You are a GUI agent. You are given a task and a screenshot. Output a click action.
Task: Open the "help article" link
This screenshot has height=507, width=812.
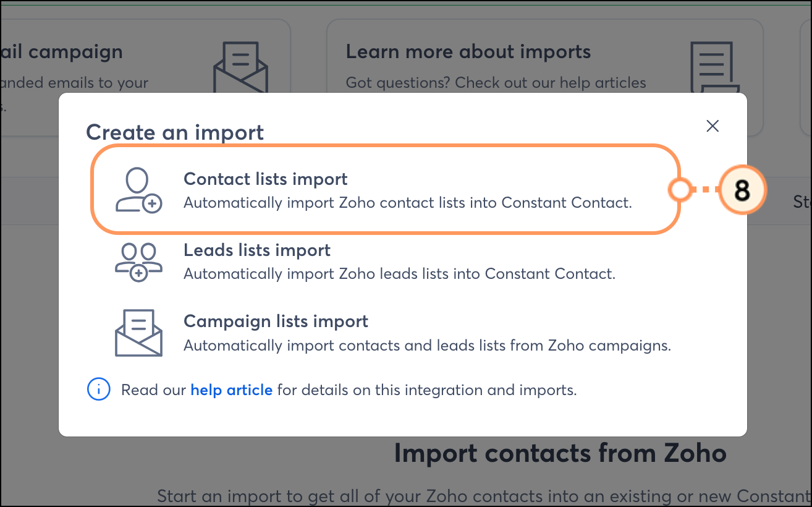pyautogui.click(x=231, y=390)
